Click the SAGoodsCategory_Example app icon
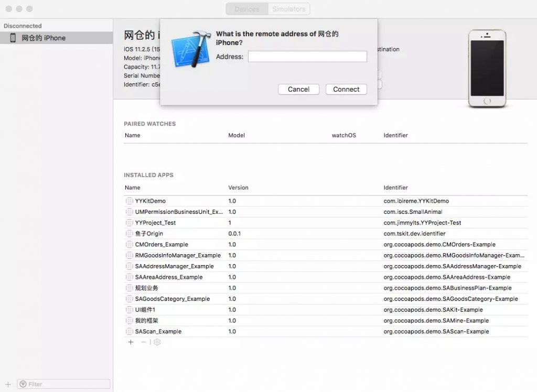The height and width of the screenshot is (392, 537). coord(129,299)
